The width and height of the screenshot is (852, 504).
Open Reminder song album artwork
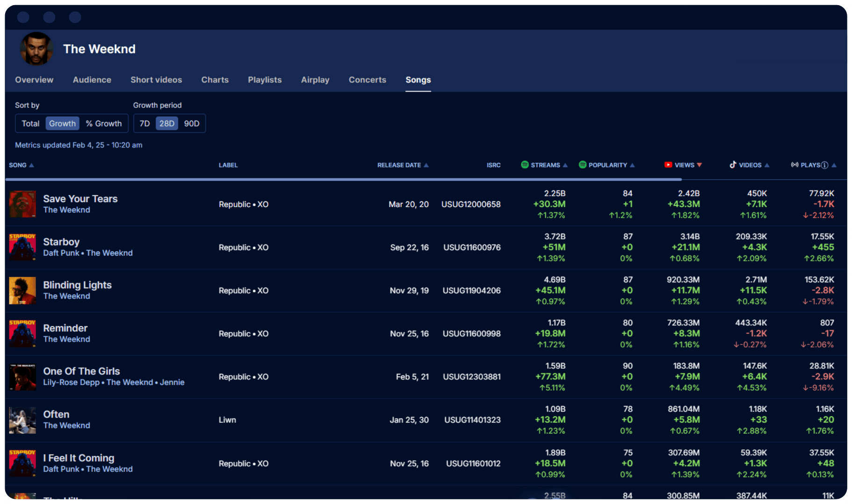pyautogui.click(x=22, y=333)
